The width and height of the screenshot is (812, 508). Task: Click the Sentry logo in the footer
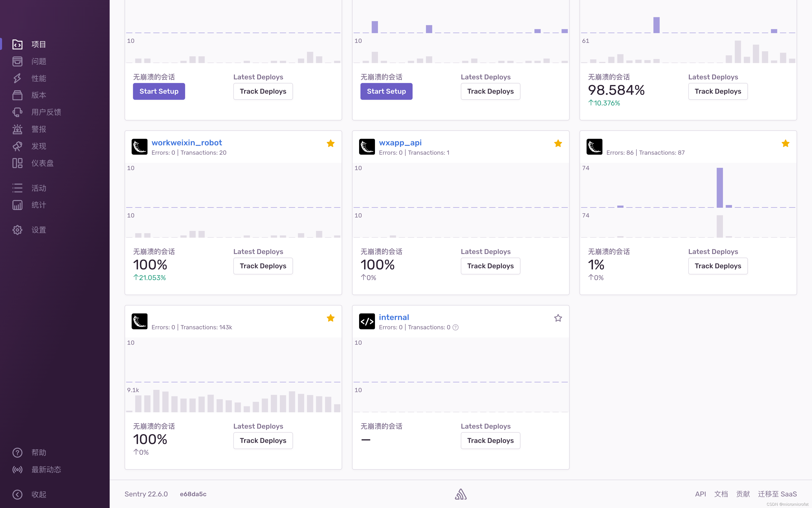pos(461,494)
